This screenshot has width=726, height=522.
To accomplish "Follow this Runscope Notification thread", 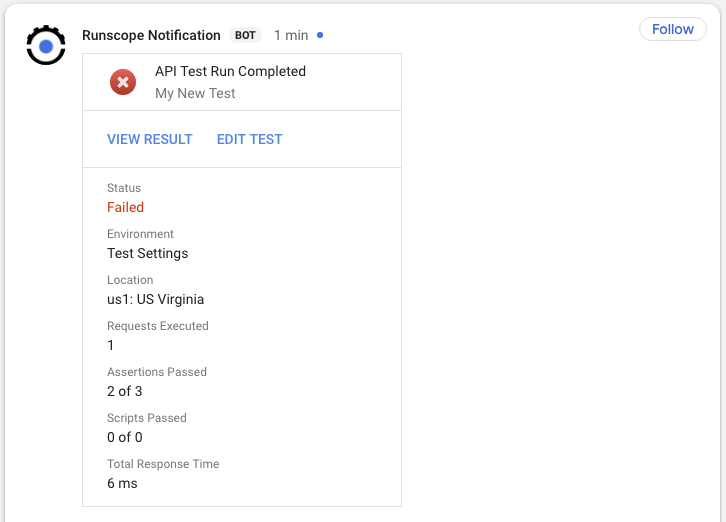I will click(672, 29).
